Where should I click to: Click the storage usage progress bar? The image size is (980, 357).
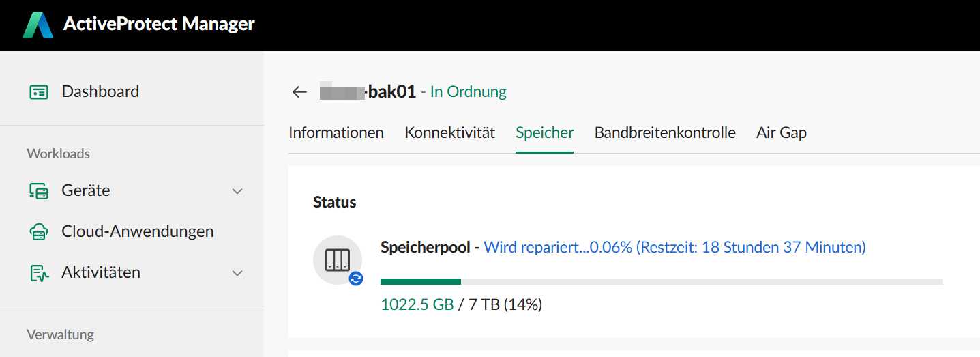662,281
